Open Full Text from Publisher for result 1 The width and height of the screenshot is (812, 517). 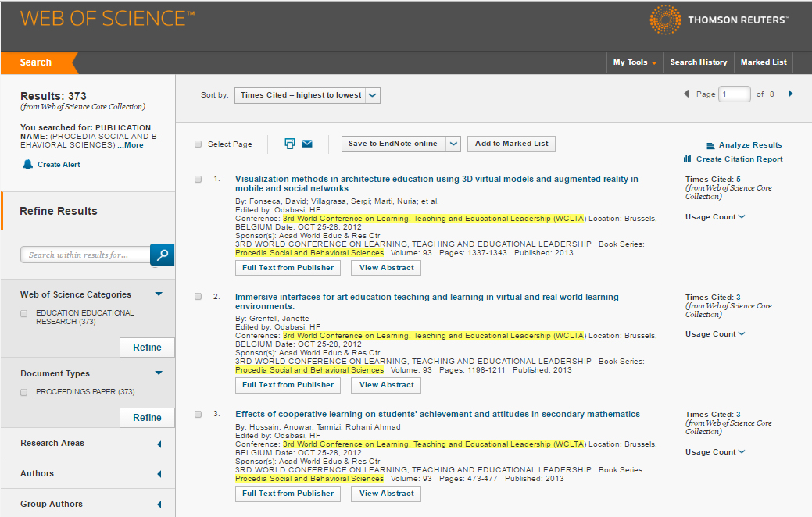click(x=288, y=268)
